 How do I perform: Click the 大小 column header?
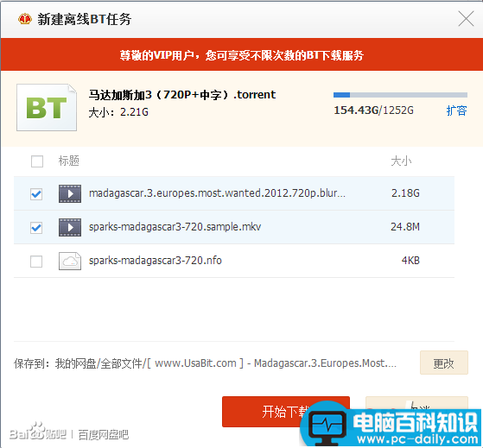401,161
